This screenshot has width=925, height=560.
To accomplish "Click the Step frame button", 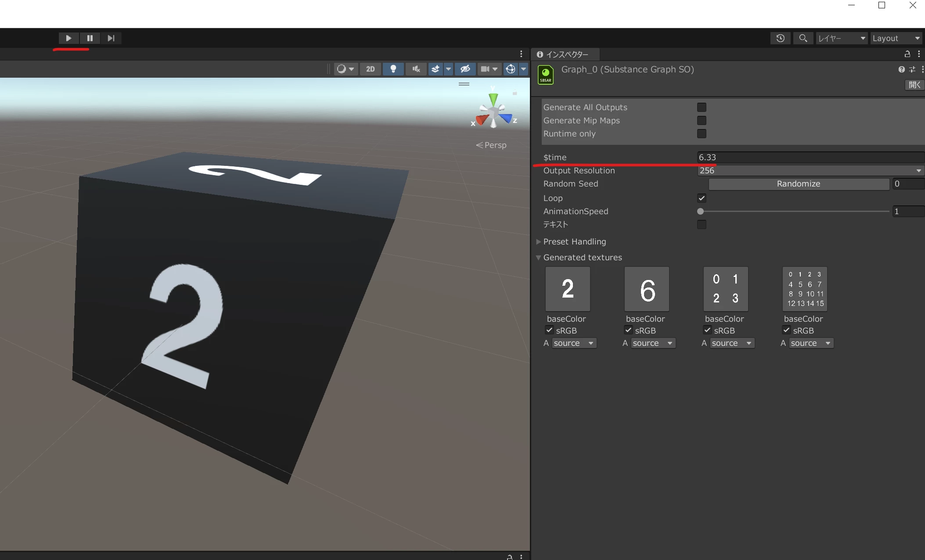I will coord(111,38).
